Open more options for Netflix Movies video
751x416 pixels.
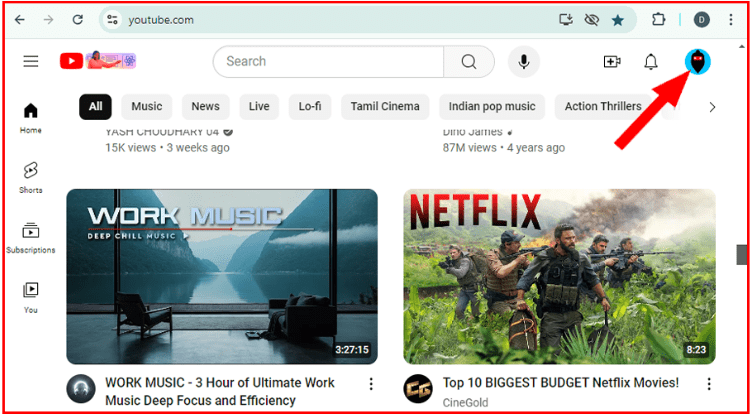pos(709,384)
